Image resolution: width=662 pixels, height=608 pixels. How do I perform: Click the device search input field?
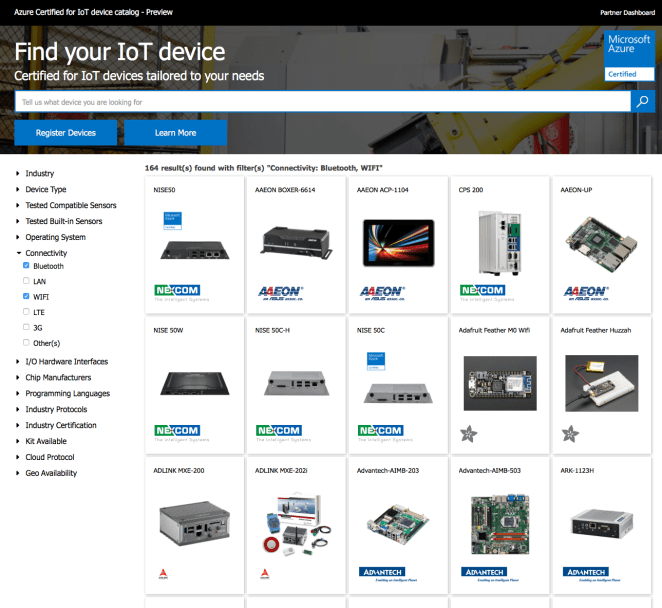pos(322,102)
